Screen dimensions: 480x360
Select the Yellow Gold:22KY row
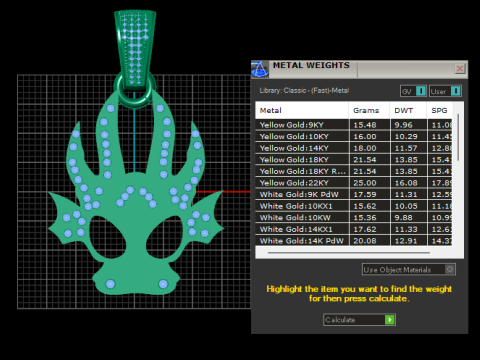click(x=354, y=183)
